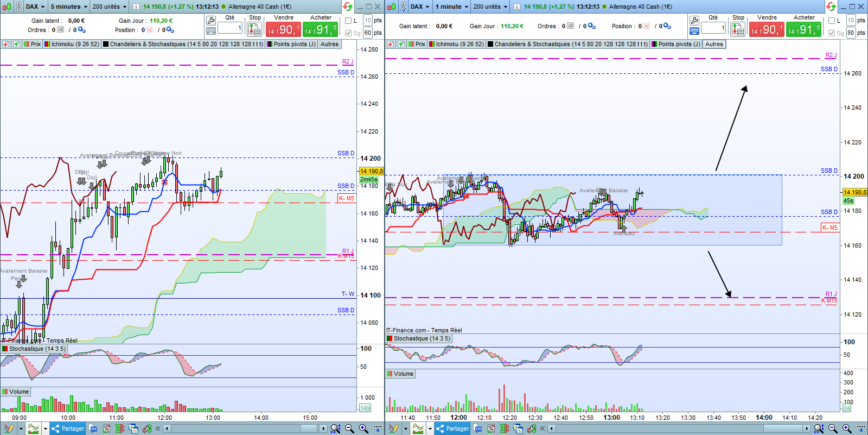The height and width of the screenshot is (435, 868).
Task: Click Vendre sell button in right window
Action: click(767, 29)
